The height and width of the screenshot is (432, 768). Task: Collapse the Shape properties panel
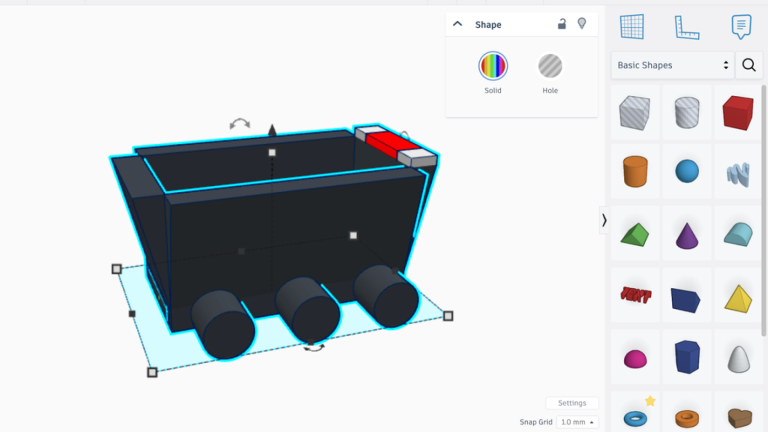(x=458, y=24)
